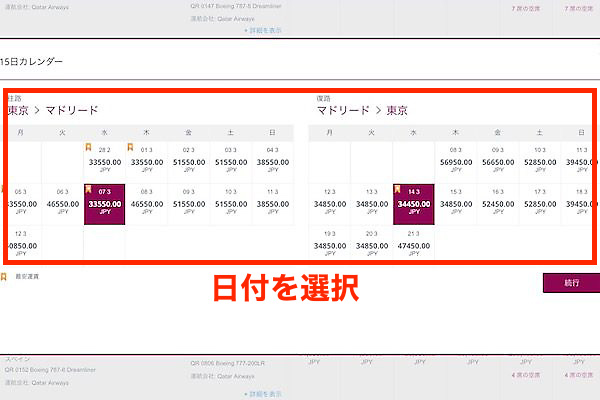
Task: Click the 東京 > マドリード outbound route heading
Action: [53, 110]
